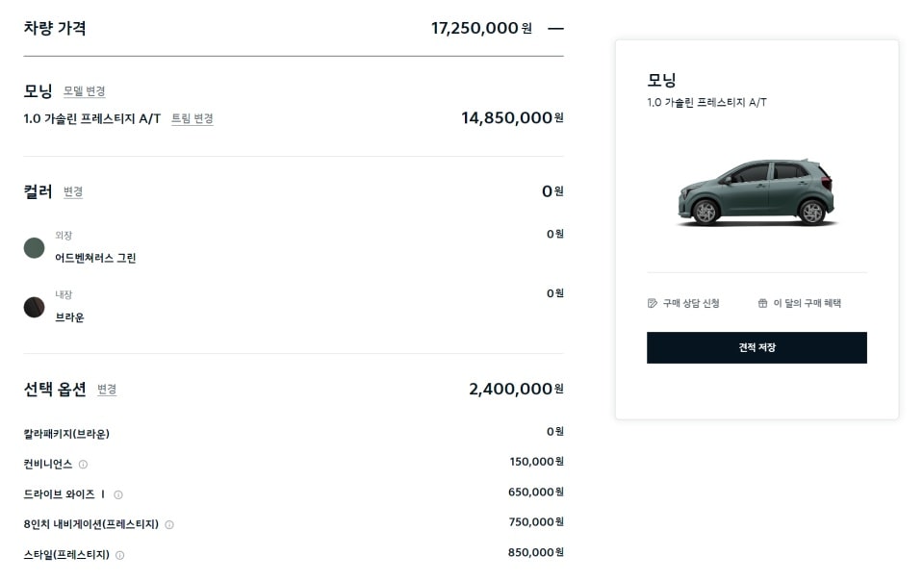Open 변경 link in the 컬러 section

pos(73,192)
